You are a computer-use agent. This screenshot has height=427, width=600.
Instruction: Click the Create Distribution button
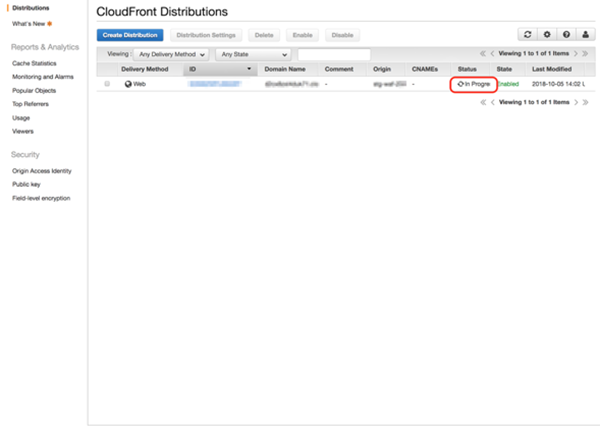point(130,35)
